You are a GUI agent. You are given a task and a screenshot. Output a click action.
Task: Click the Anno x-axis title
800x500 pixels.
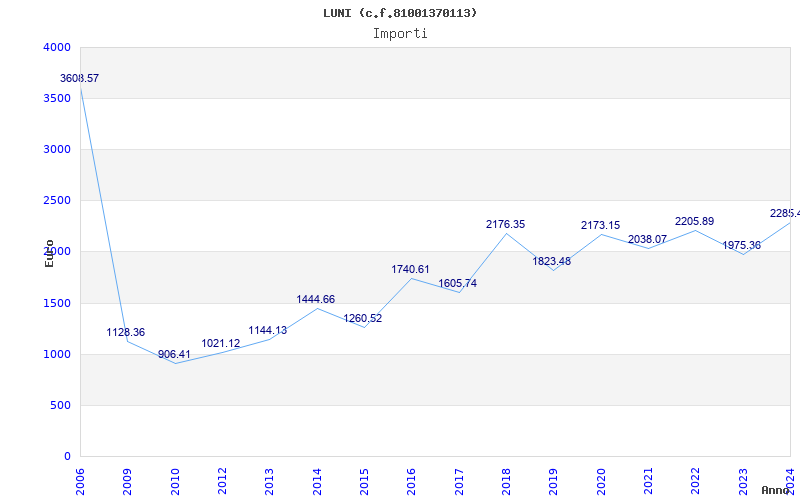coord(775,490)
